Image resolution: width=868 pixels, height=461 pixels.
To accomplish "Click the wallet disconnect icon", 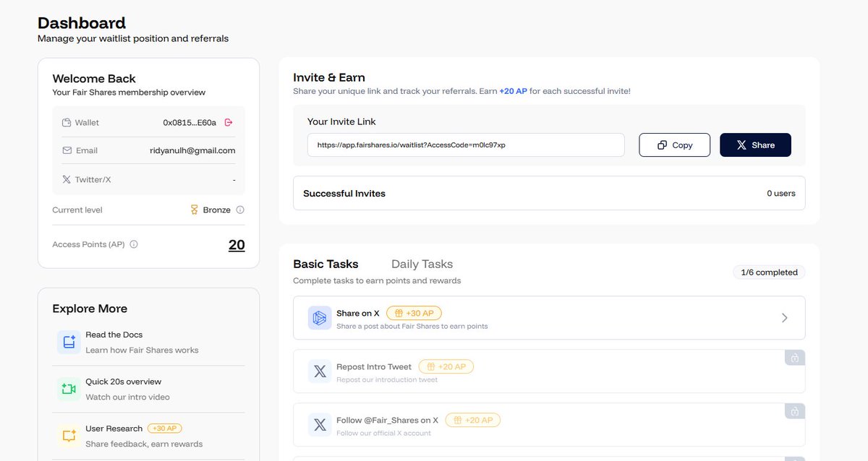I will click(229, 122).
